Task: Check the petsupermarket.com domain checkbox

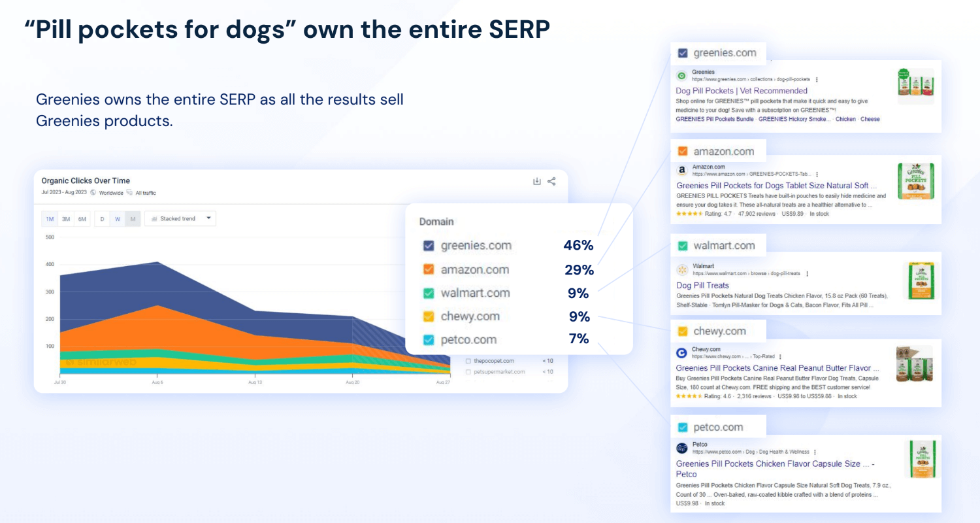Action: (468, 372)
